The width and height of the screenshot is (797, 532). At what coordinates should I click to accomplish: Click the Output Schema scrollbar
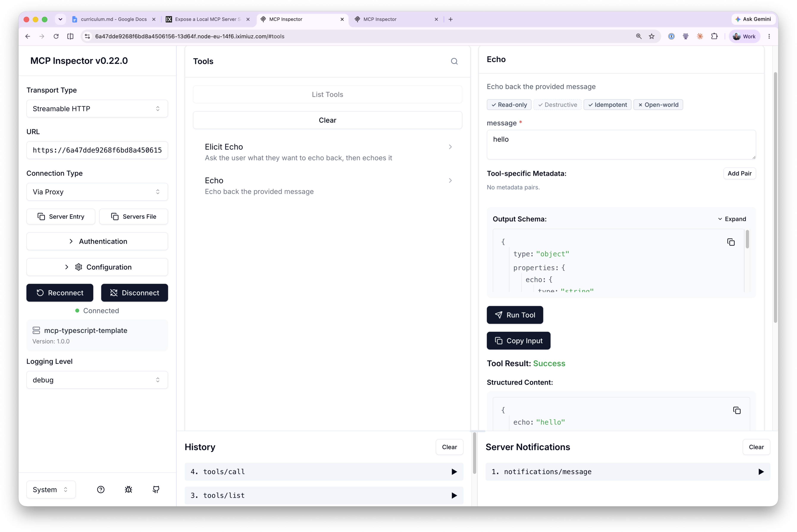click(x=747, y=239)
